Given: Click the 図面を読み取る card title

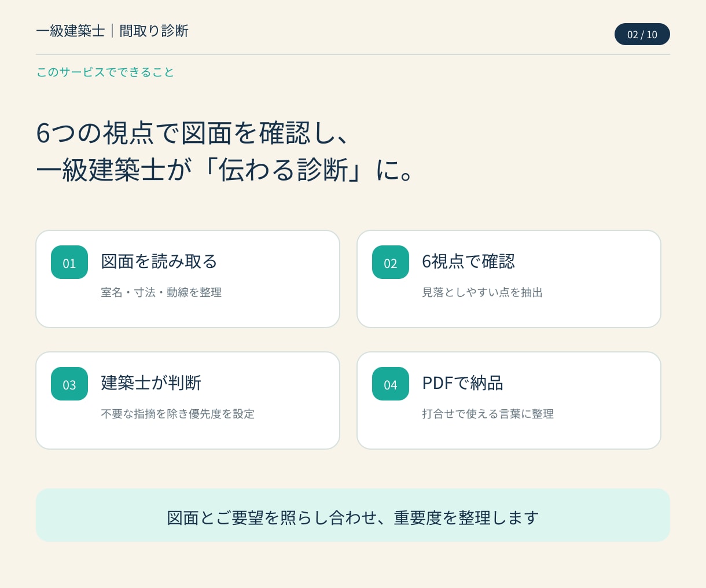Looking at the screenshot, I should [159, 262].
